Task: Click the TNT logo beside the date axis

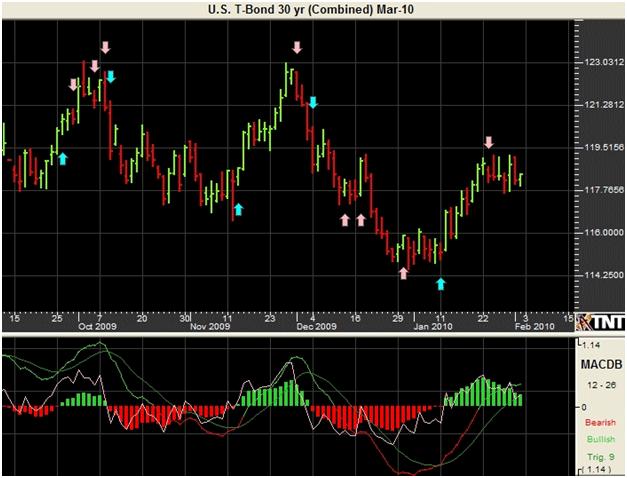Action: point(601,322)
